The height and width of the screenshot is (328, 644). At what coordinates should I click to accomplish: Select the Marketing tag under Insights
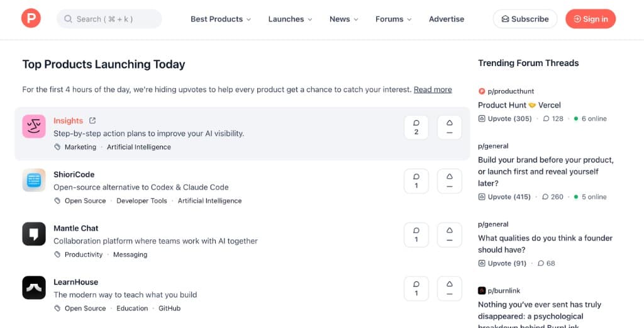click(x=80, y=147)
